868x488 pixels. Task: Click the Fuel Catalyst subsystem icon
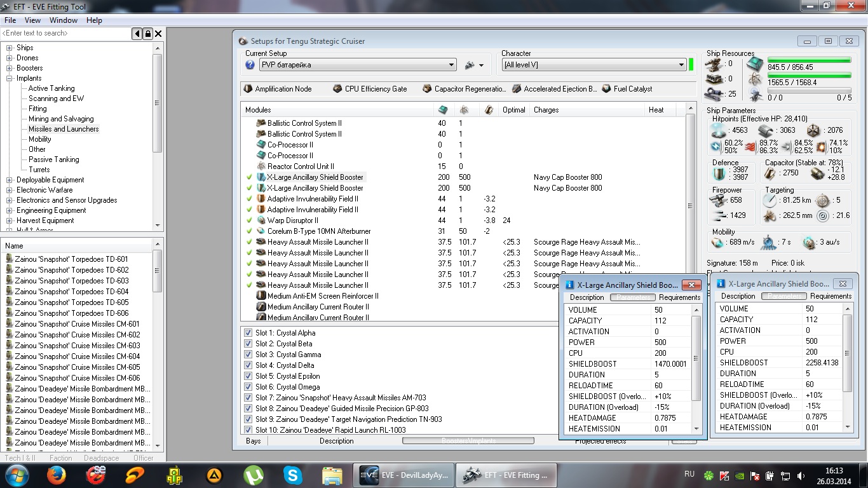[607, 89]
